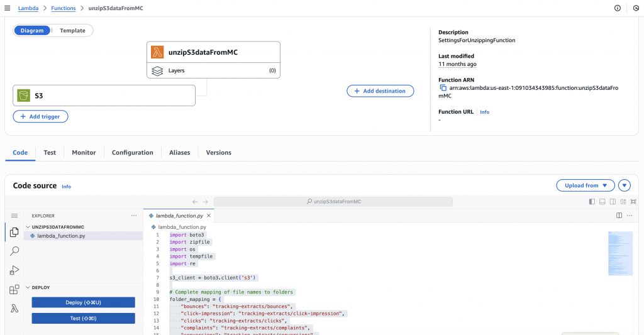Open the Configuration tab
Viewport: 644px width, 335px height.
pos(132,152)
